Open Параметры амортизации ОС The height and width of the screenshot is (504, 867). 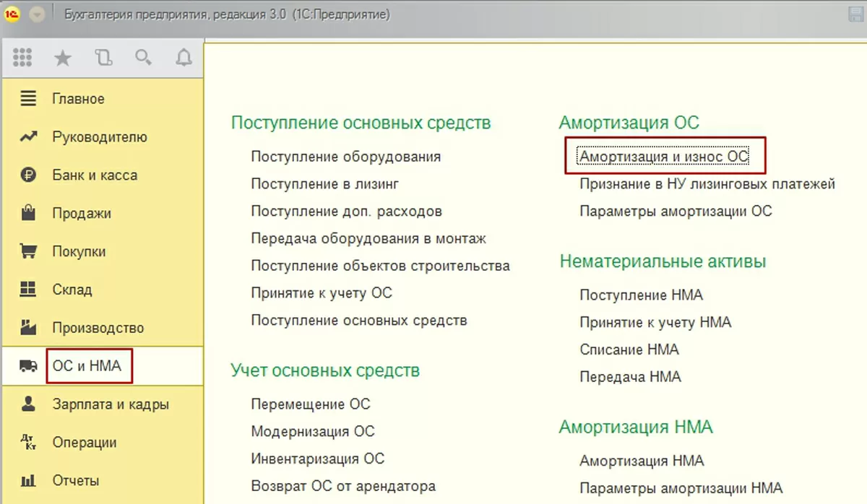coord(676,212)
